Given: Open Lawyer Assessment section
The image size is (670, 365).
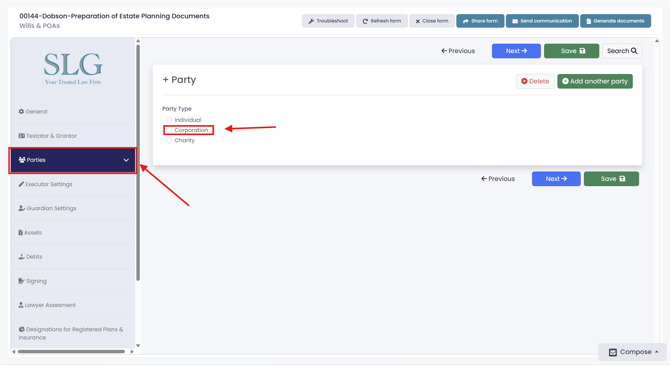Looking at the screenshot, I should click(73, 305).
